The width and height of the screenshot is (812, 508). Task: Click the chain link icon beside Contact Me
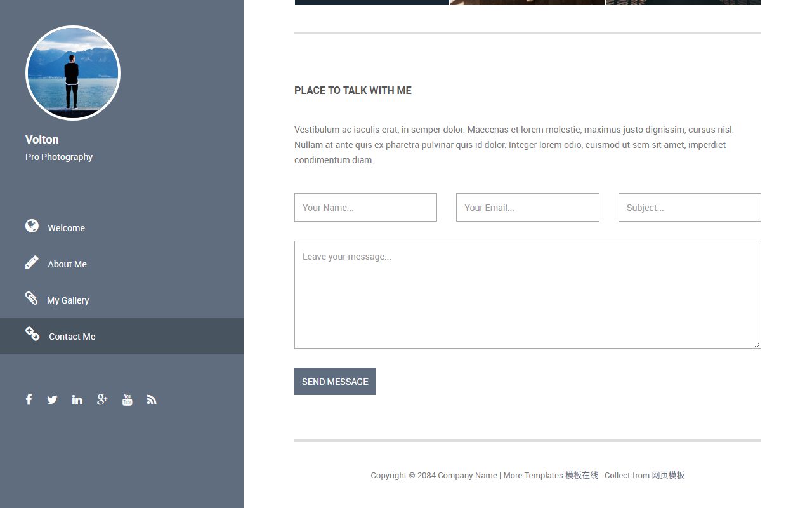[x=32, y=334]
